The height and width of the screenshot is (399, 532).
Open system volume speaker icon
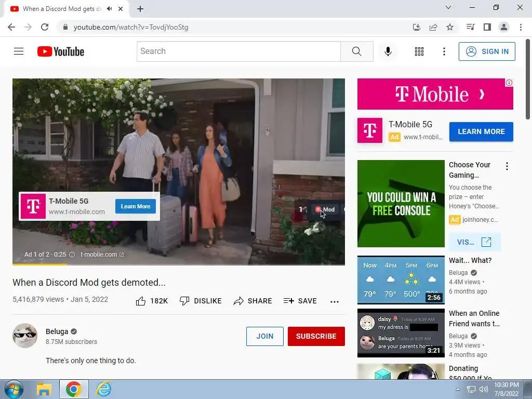pyautogui.click(x=483, y=390)
